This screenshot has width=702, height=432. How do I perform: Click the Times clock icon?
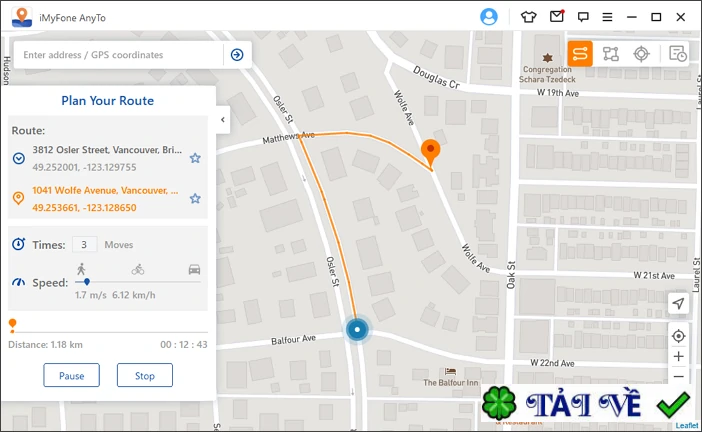[18, 244]
